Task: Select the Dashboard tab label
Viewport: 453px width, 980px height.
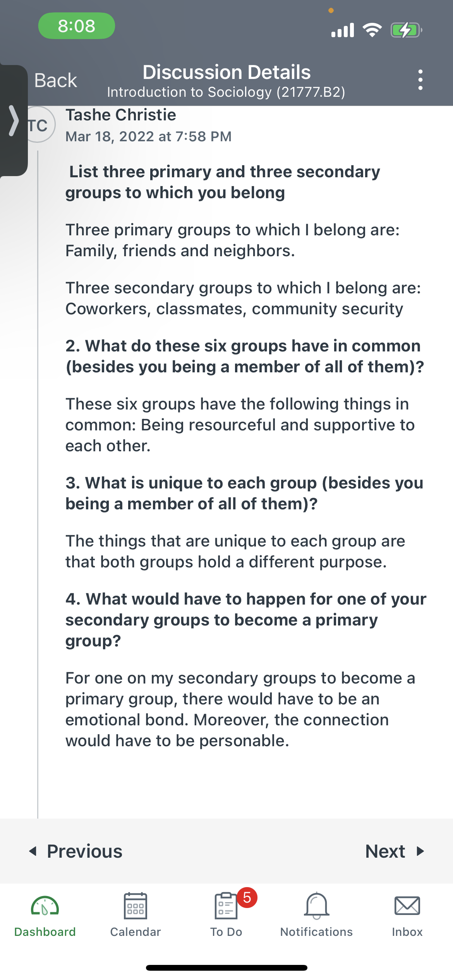Action: 45,932
